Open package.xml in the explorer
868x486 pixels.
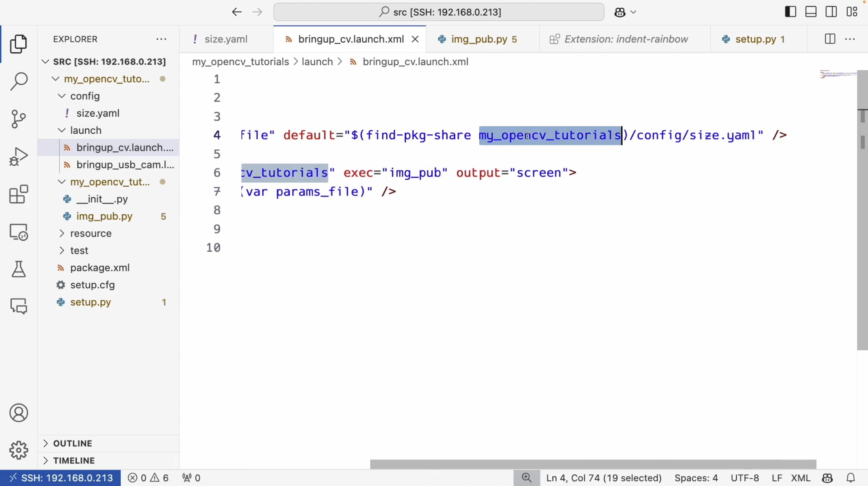[100, 268]
